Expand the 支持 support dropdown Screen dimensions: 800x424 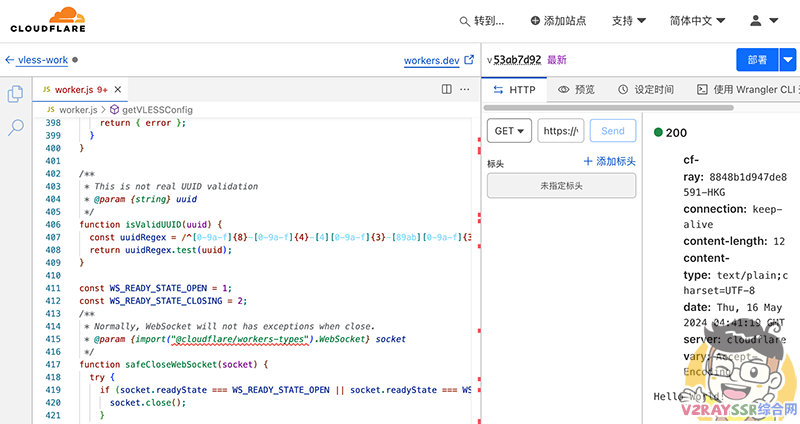tap(628, 21)
